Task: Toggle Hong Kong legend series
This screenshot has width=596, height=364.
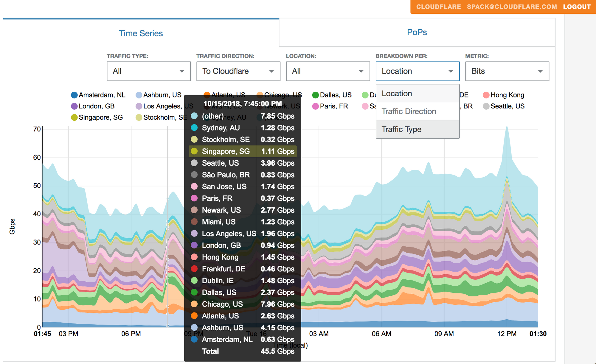Action: [x=504, y=95]
